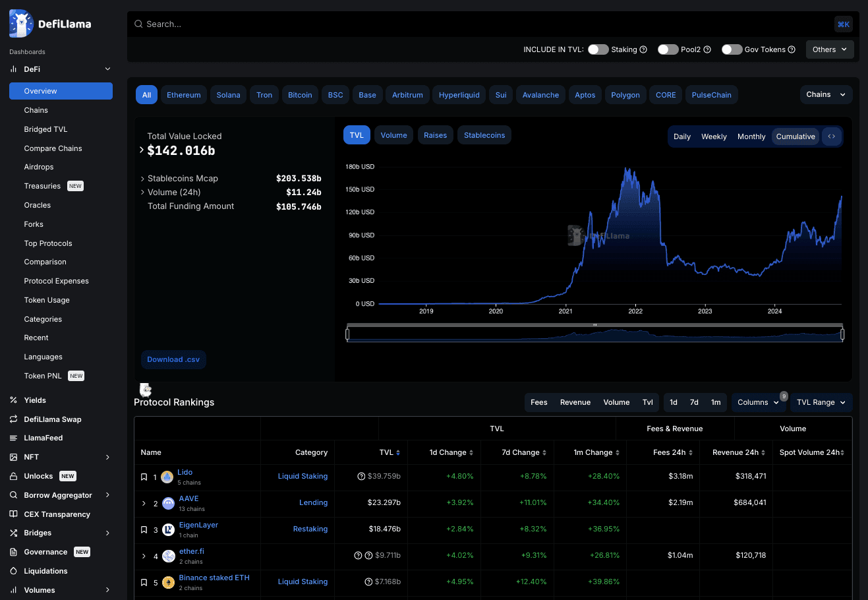The width and height of the screenshot is (868, 600).
Task: Expand the AAVE protocol row
Action: pos(144,504)
